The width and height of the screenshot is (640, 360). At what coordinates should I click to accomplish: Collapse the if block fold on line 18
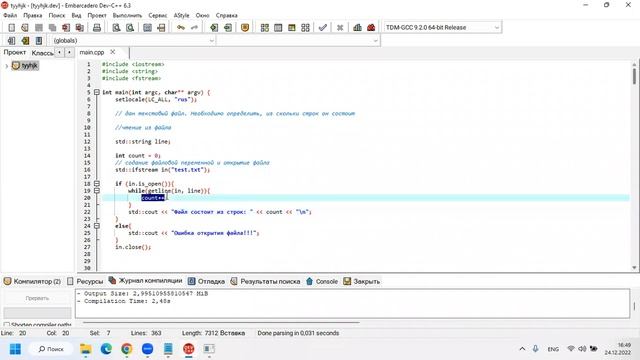coord(97,184)
